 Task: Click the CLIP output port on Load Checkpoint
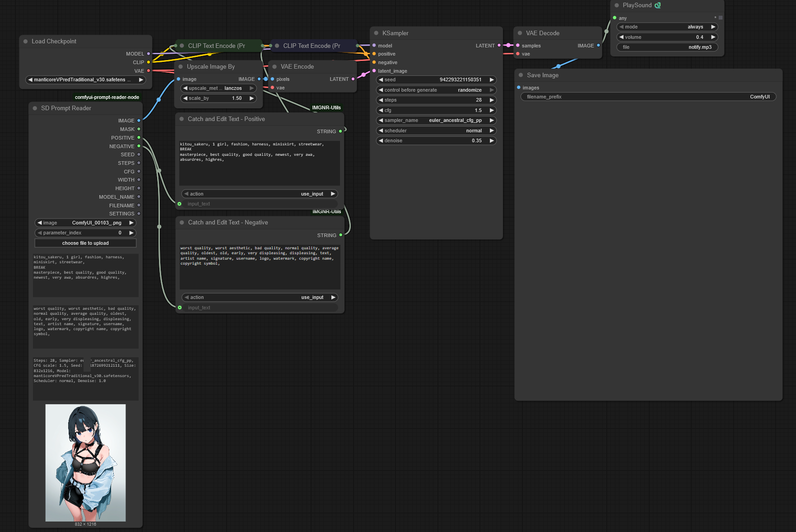149,62
